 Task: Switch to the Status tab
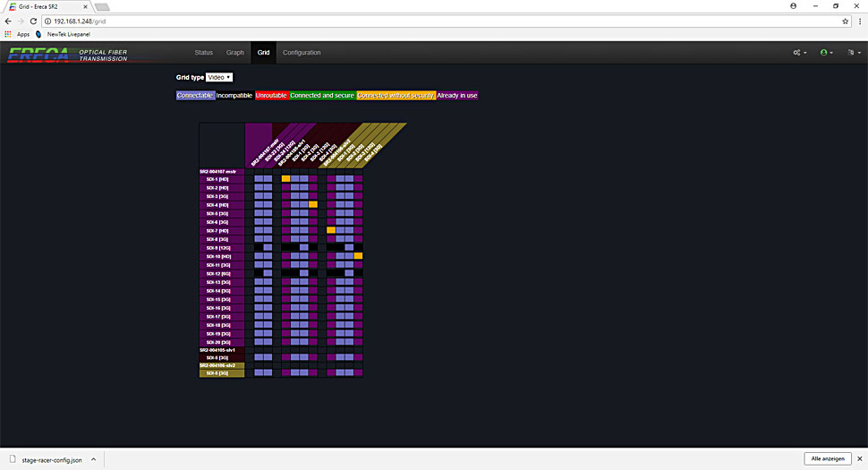pos(204,53)
